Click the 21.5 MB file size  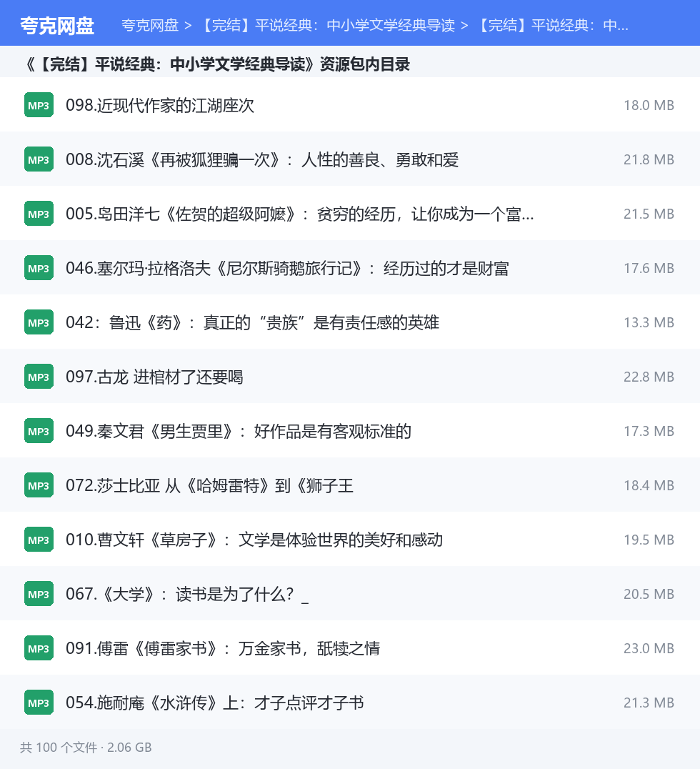coord(649,214)
